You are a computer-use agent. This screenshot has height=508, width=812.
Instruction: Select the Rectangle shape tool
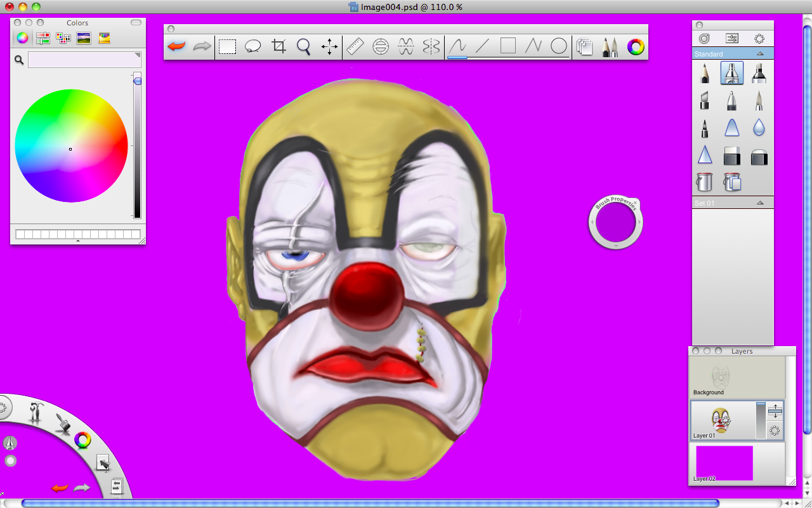coord(508,46)
